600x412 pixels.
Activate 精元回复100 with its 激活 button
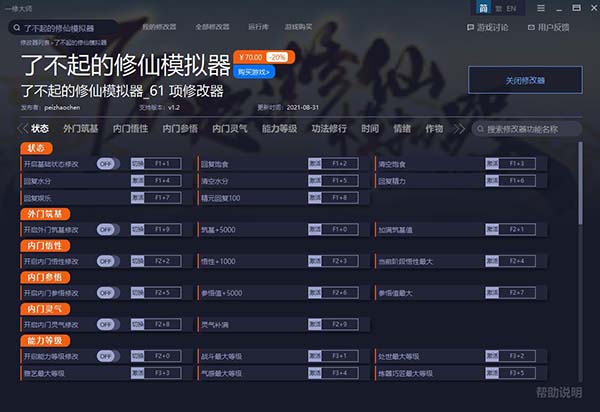pos(315,197)
